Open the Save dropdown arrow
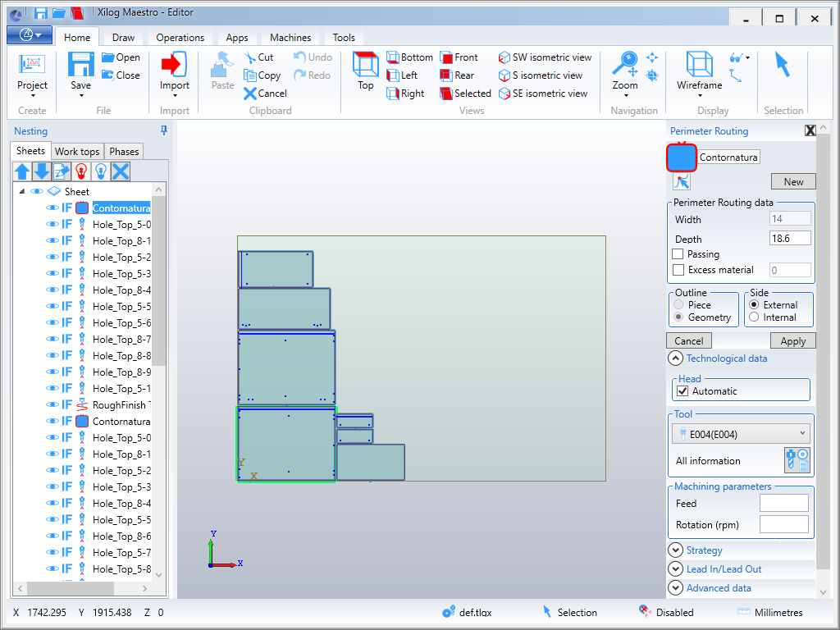This screenshot has height=630, width=840. click(x=81, y=96)
